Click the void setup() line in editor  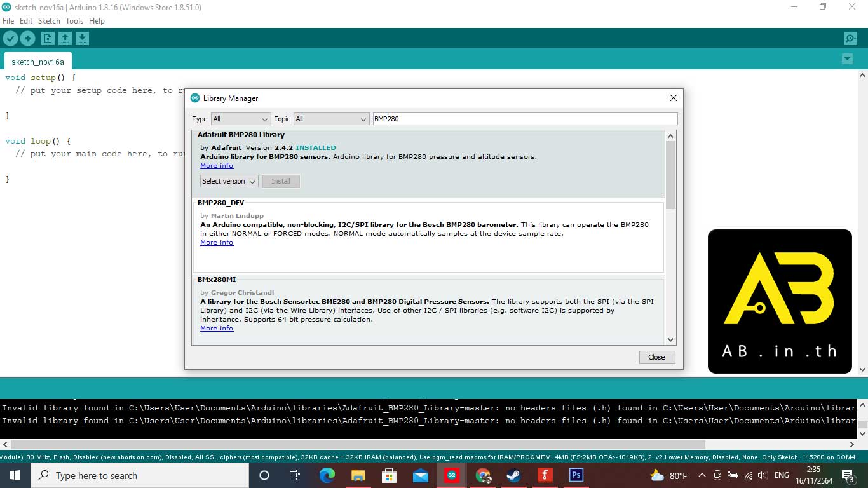coord(40,78)
